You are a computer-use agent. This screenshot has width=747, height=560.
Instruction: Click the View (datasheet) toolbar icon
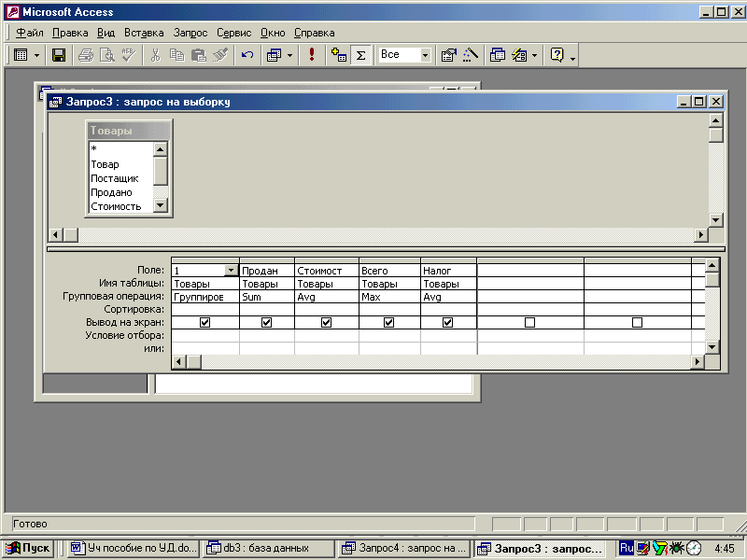pyautogui.click(x=21, y=55)
